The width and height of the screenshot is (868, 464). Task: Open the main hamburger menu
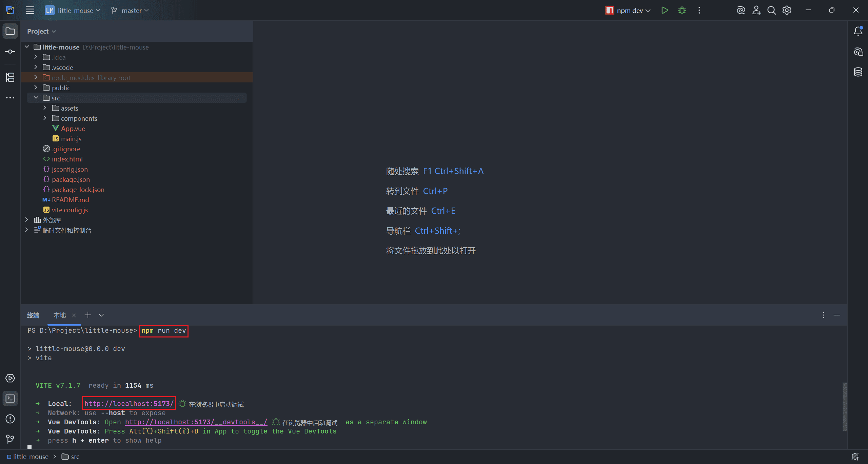(30, 10)
